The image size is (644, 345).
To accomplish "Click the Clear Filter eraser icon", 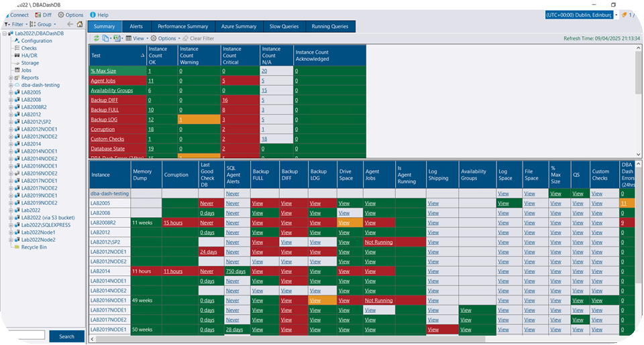I will pos(185,38).
